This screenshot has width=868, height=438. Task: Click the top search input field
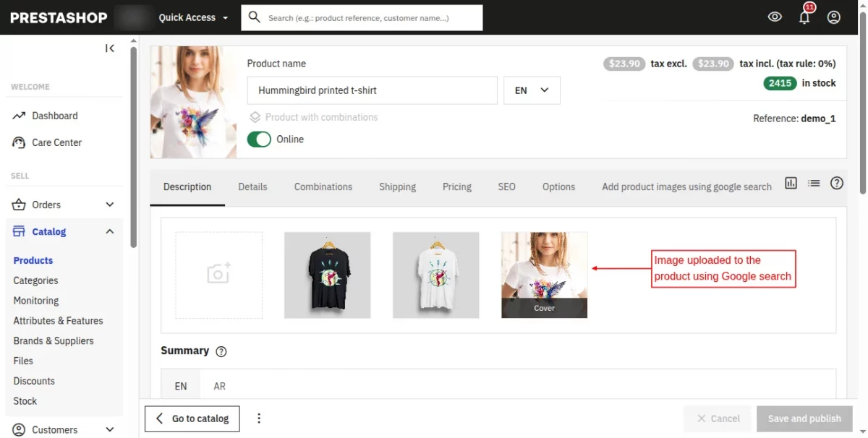coord(362,17)
